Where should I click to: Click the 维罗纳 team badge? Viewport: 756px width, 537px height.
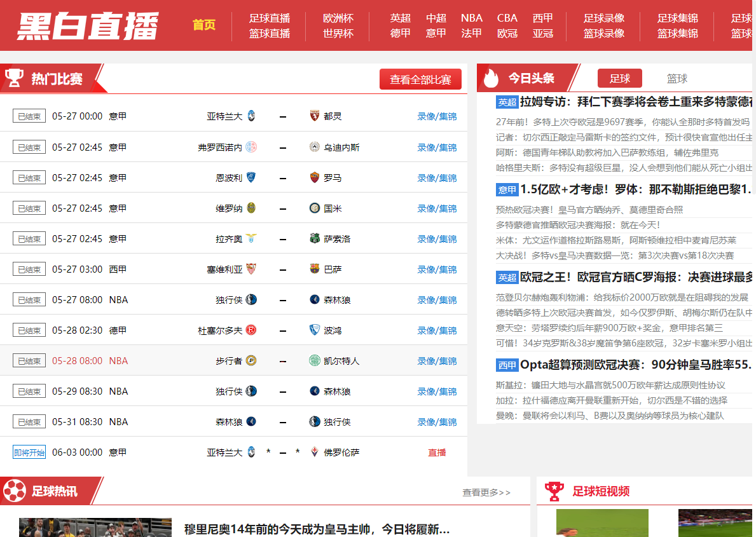coord(251,208)
